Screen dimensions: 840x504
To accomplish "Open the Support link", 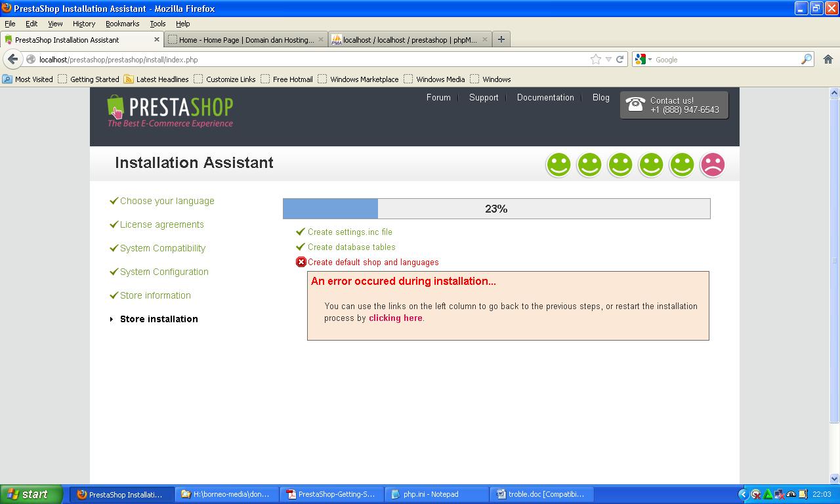I will pyautogui.click(x=484, y=97).
